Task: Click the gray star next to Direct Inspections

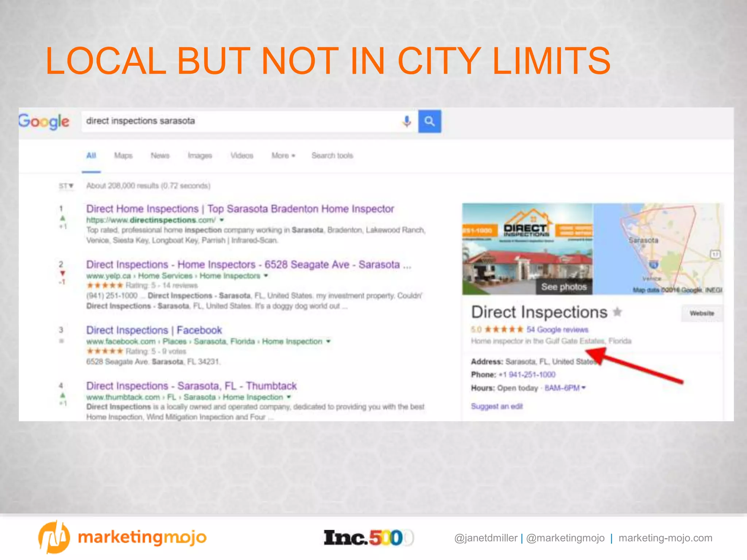Action: (x=618, y=312)
